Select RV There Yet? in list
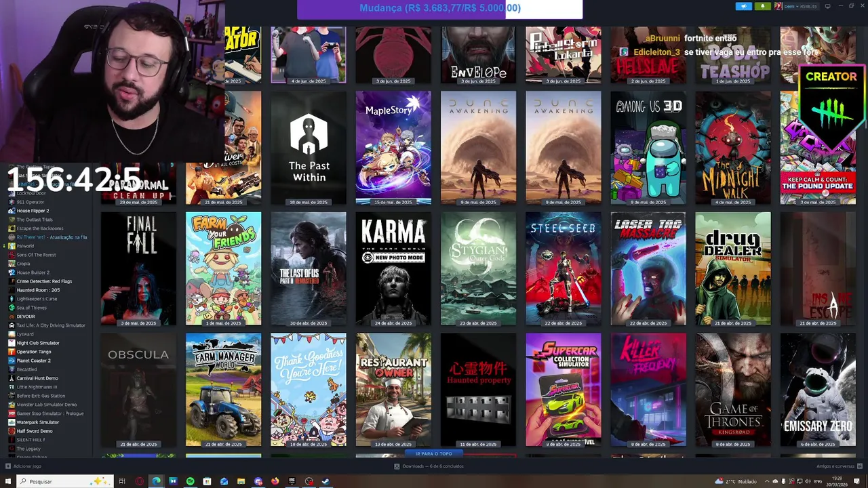 point(51,237)
